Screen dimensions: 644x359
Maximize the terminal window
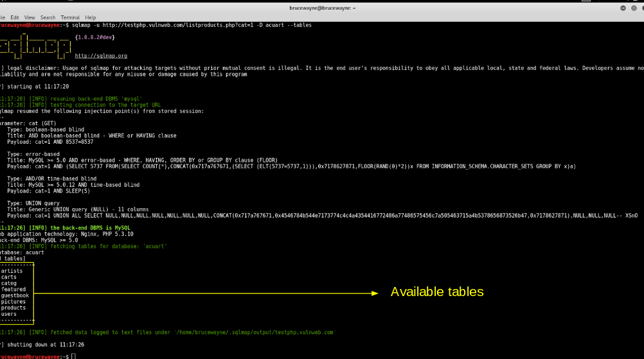click(x=634, y=8)
